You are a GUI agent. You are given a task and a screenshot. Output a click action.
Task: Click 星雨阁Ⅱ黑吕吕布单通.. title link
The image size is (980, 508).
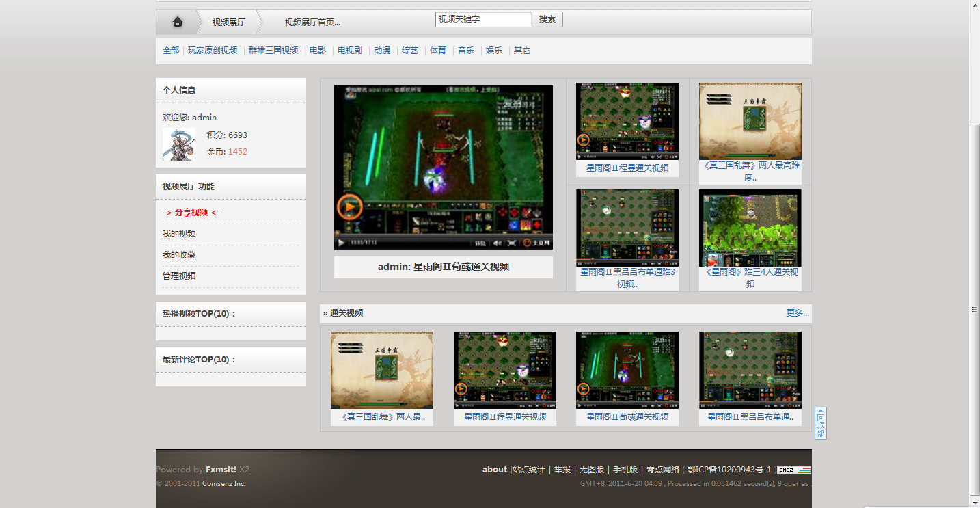click(750, 417)
